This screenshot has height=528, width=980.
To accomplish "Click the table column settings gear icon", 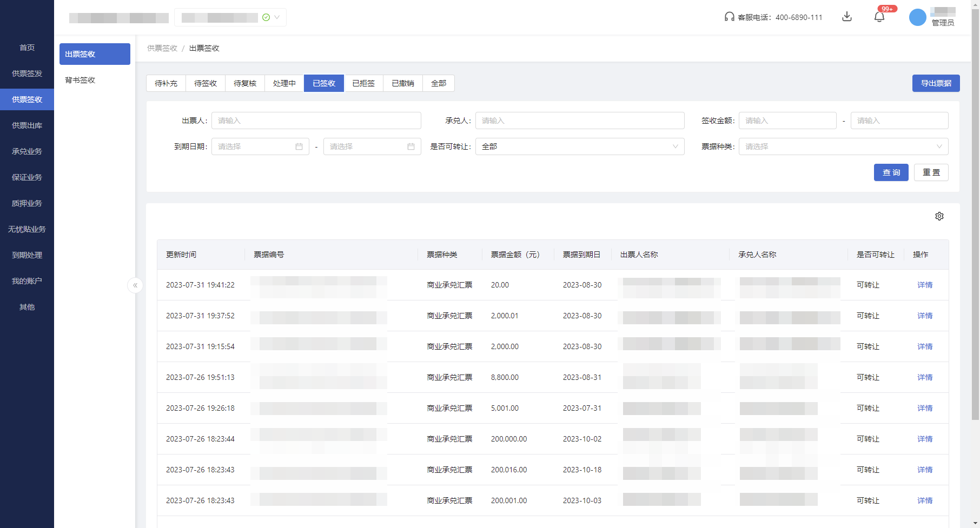I will pyautogui.click(x=939, y=216).
